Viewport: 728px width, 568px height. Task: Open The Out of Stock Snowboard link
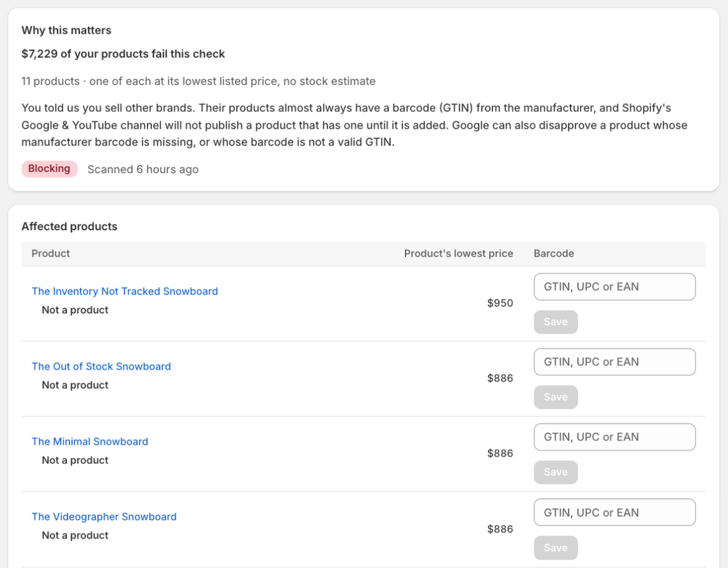[x=101, y=367]
